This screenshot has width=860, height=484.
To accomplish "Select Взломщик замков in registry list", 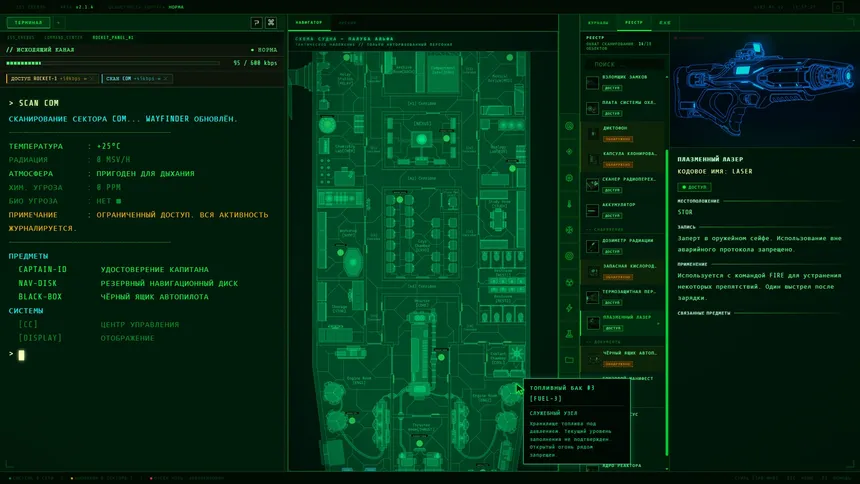I will coord(625,82).
